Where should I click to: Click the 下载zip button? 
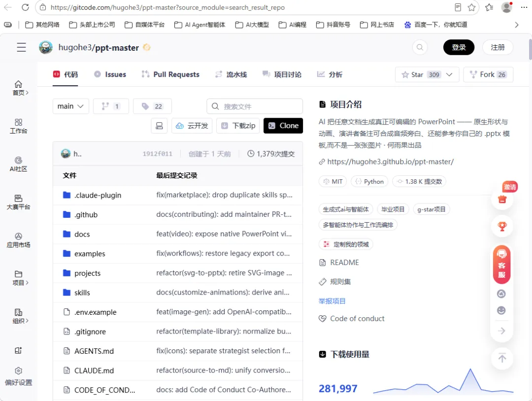click(x=238, y=126)
